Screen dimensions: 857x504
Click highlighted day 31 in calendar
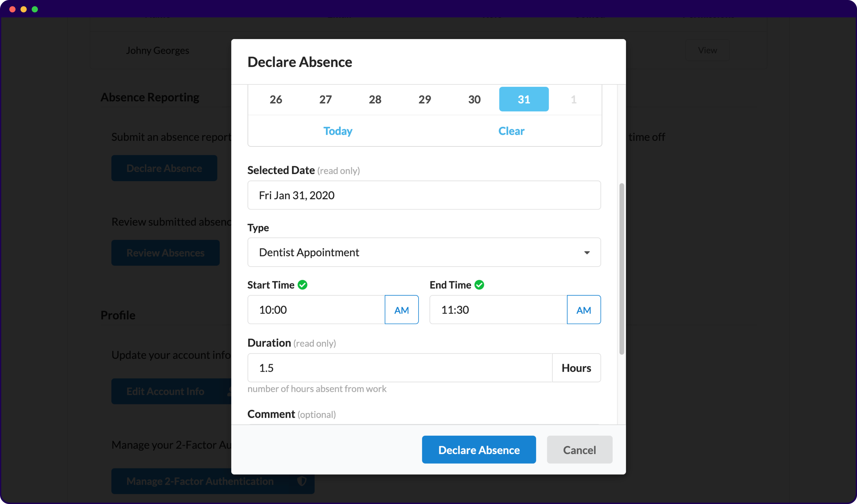tap(524, 99)
